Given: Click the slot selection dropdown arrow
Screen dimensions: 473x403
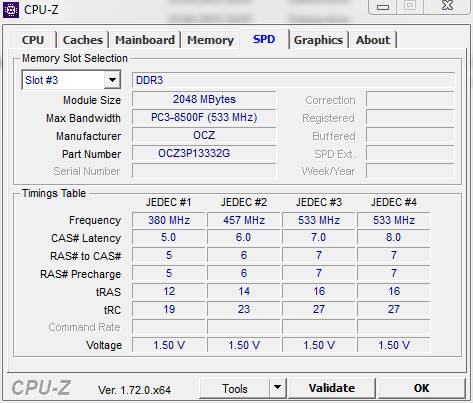Looking at the screenshot, I should coord(112,80).
